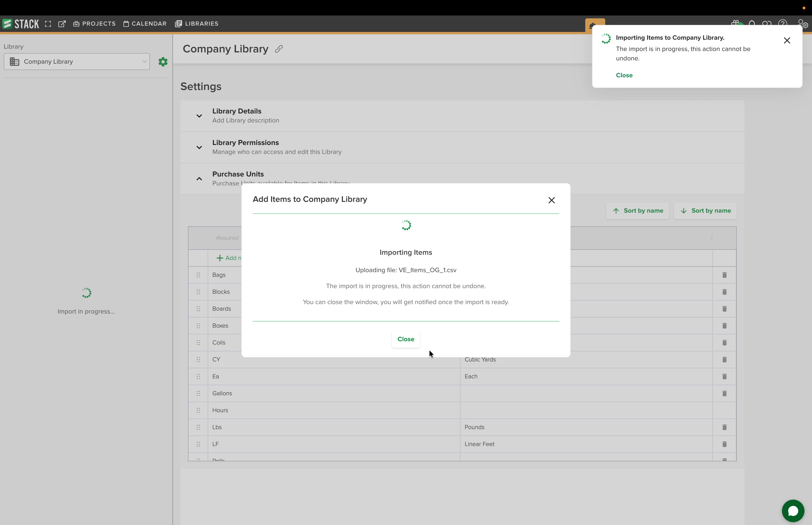Open the gift rewards icon

(x=736, y=23)
